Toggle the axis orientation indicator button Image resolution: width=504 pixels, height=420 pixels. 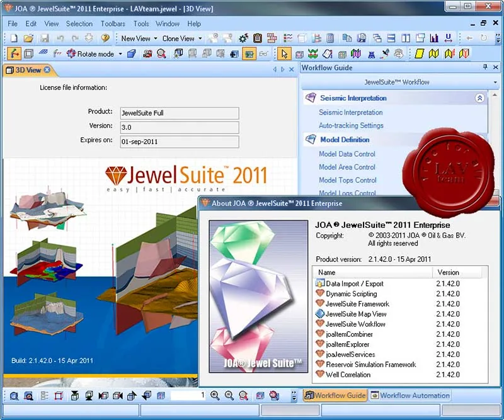tap(14, 54)
